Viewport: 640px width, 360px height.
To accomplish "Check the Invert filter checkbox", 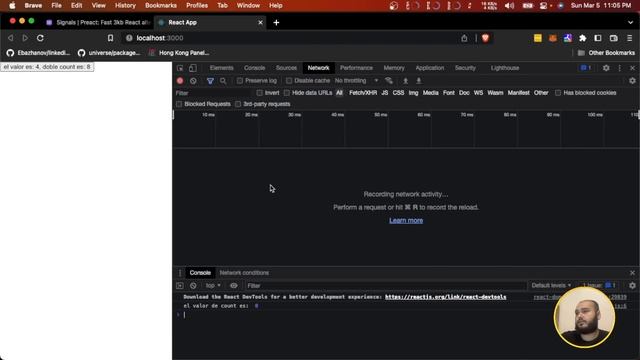I will click(259, 93).
